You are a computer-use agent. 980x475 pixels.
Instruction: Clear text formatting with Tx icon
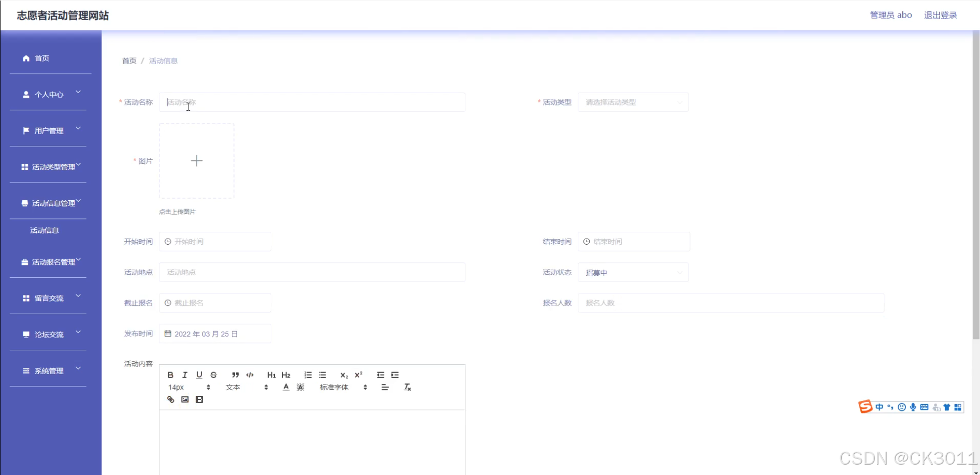pyautogui.click(x=407, y=388)
